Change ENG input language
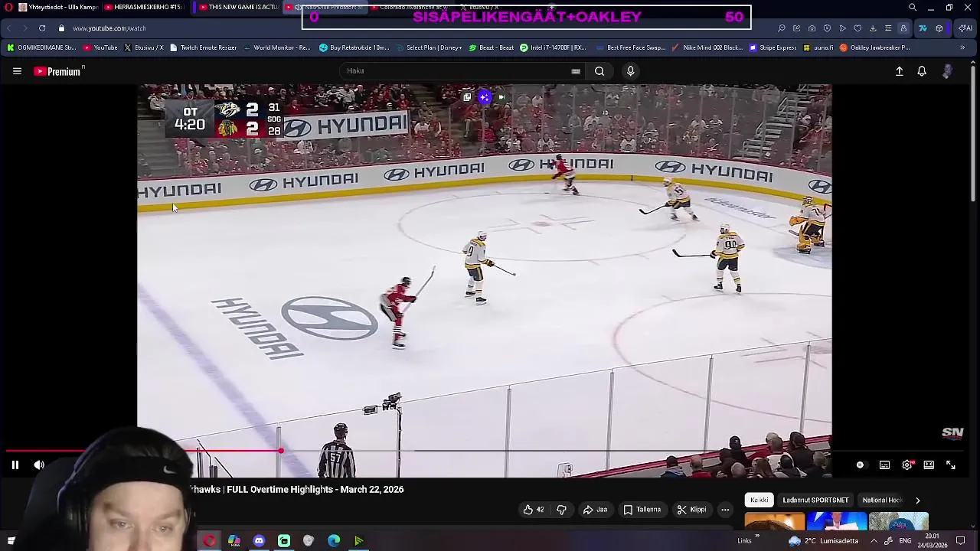 pos(905,541)
